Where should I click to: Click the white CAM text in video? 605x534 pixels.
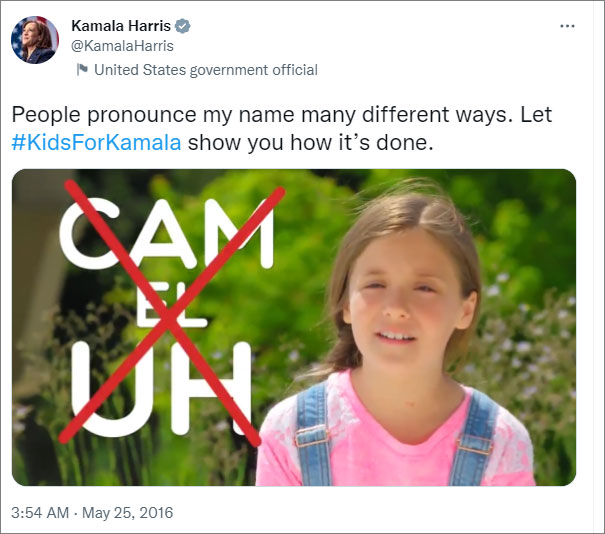167,235
